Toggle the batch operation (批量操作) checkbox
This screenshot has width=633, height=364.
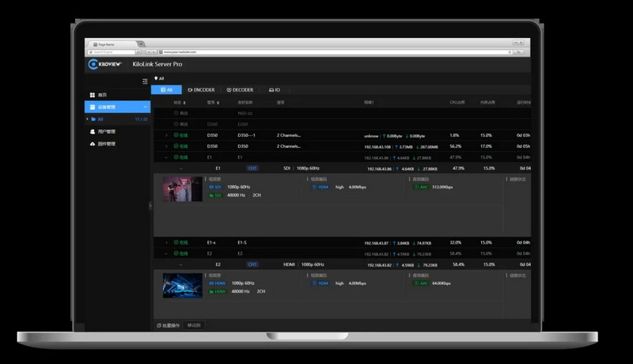[159, 325]
